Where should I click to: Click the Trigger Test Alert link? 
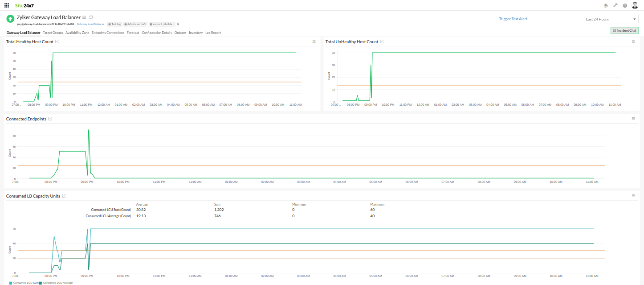pyautogui.click(x=513, y=19)
